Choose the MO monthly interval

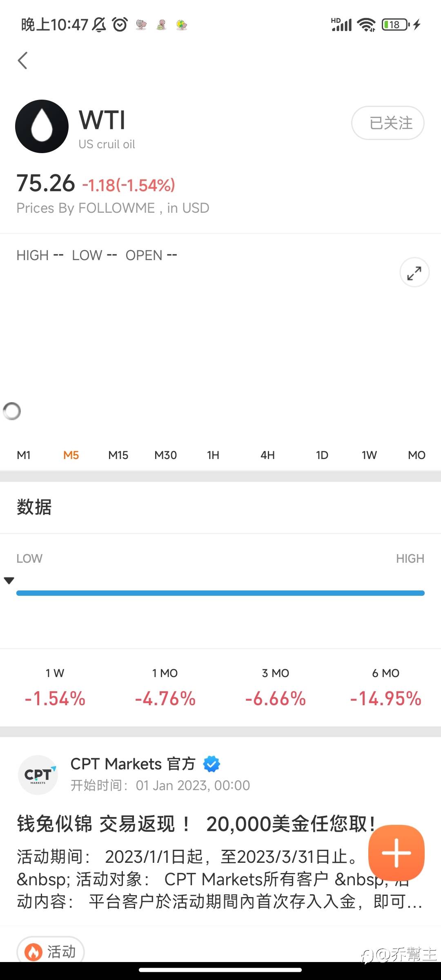(416, 455)
